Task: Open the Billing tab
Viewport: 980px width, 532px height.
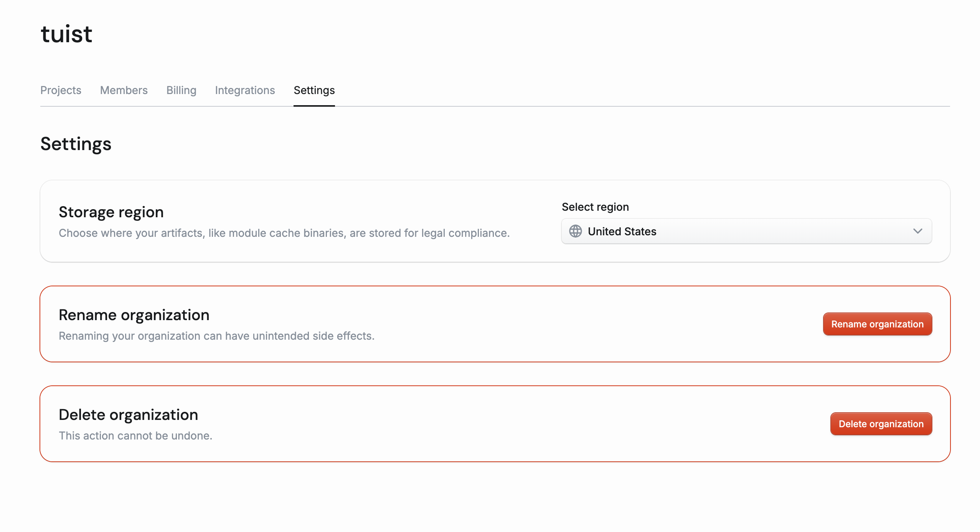Action: (181, 91)
